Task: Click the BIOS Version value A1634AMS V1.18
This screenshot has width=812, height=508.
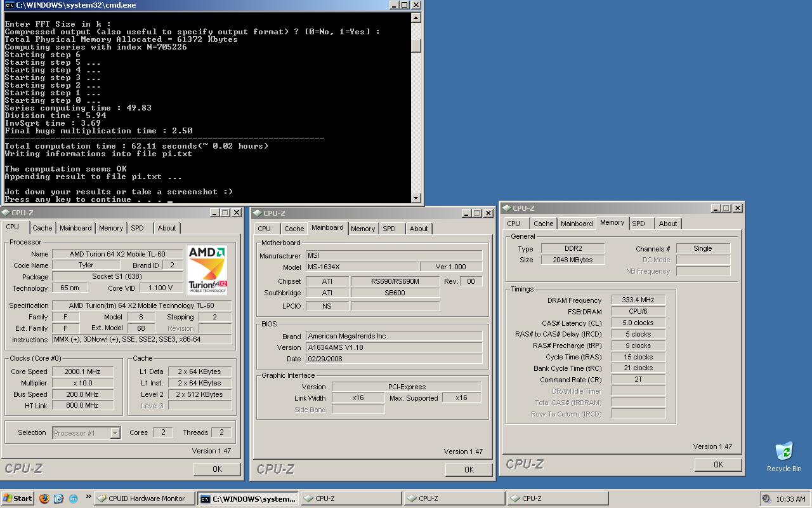Action: coord(393,347)
